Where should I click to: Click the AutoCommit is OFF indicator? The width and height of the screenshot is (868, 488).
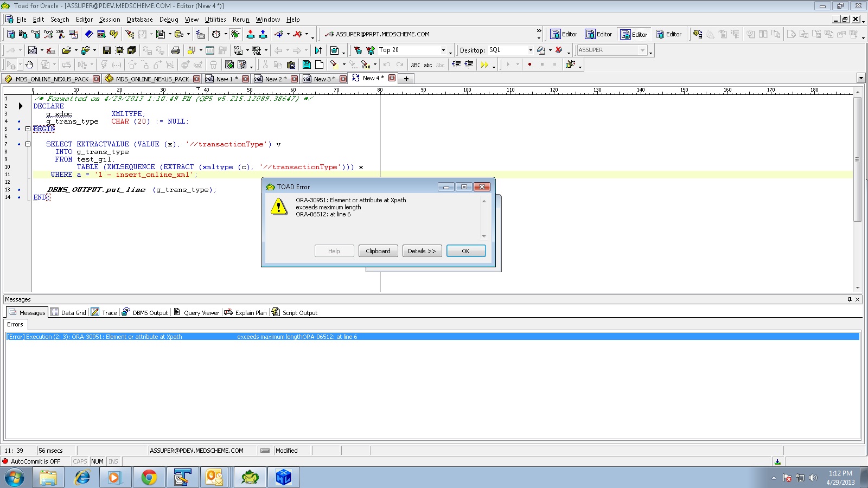(x=31, y=461)
